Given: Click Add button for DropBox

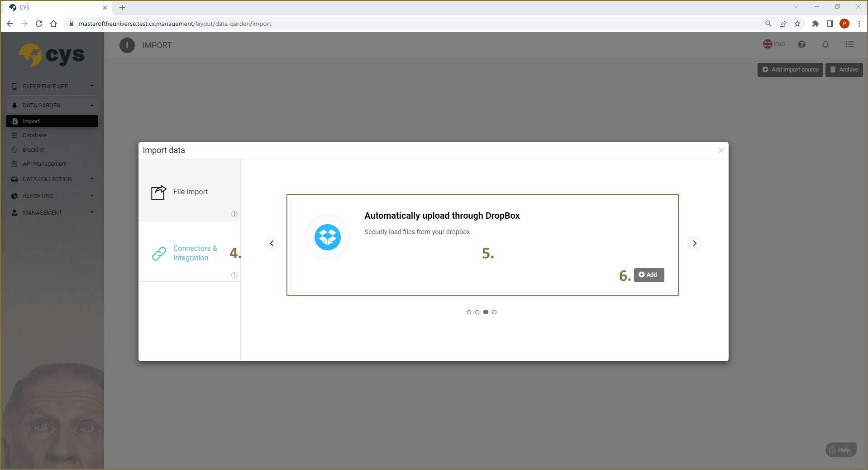Looking at the screenshot, I should [x=649, y=275].
